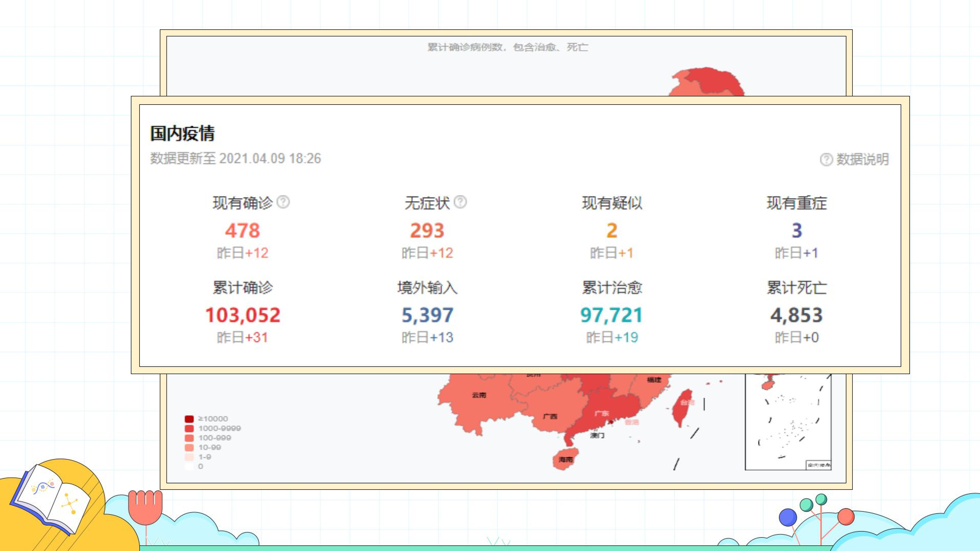Select the 无症状 value 293

click(x=427, y=230)
